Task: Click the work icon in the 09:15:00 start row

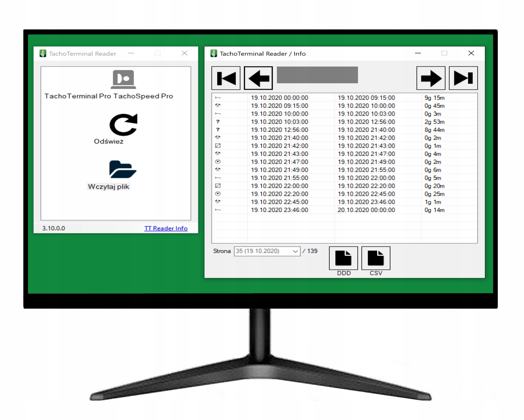Action: point(218,106)
